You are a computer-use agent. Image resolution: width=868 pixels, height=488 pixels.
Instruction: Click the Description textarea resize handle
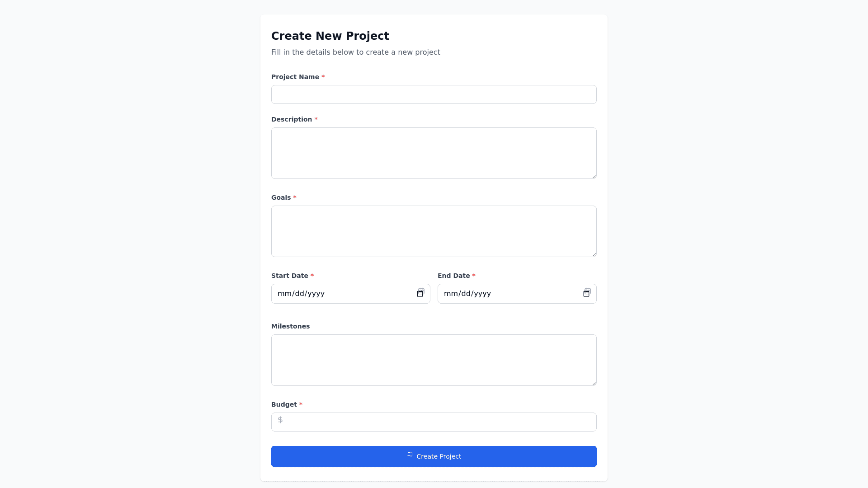click(x=594, y=176)
